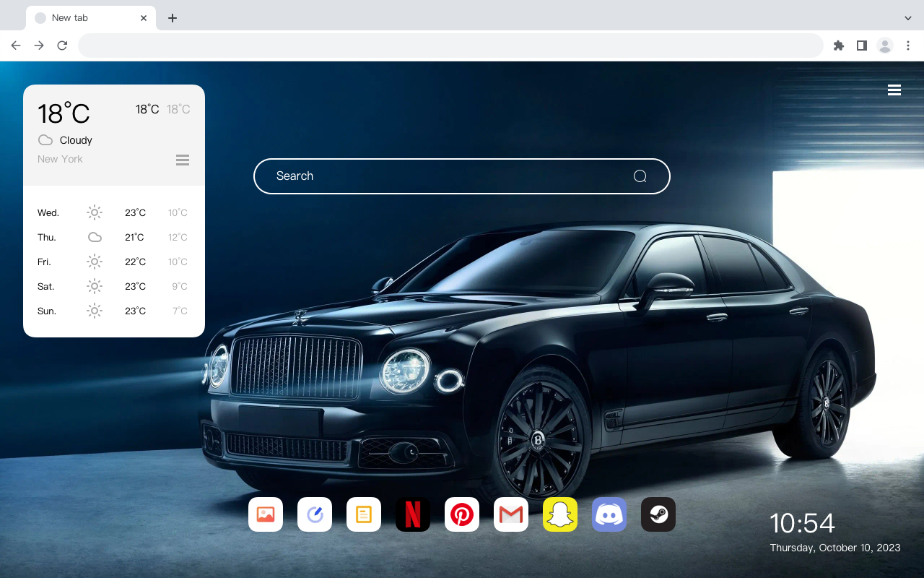Select the New tab tab
924x578 pixels.
point(90,18)
